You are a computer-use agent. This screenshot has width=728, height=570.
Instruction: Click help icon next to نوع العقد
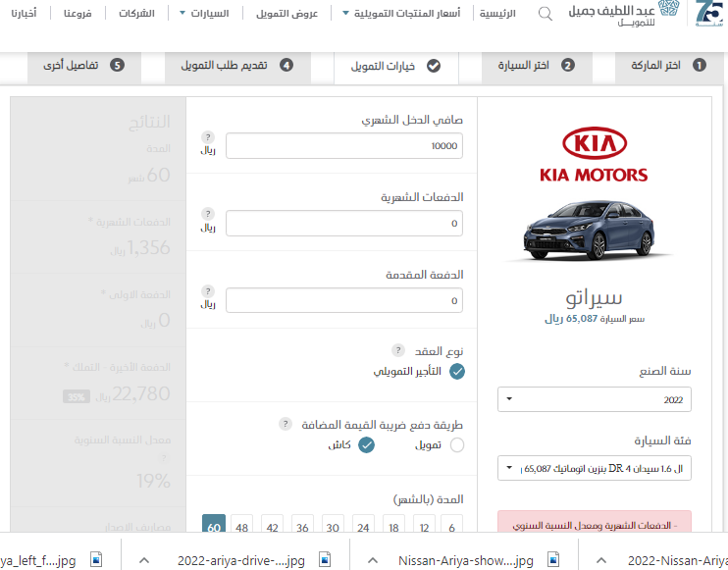coord(398,350)
